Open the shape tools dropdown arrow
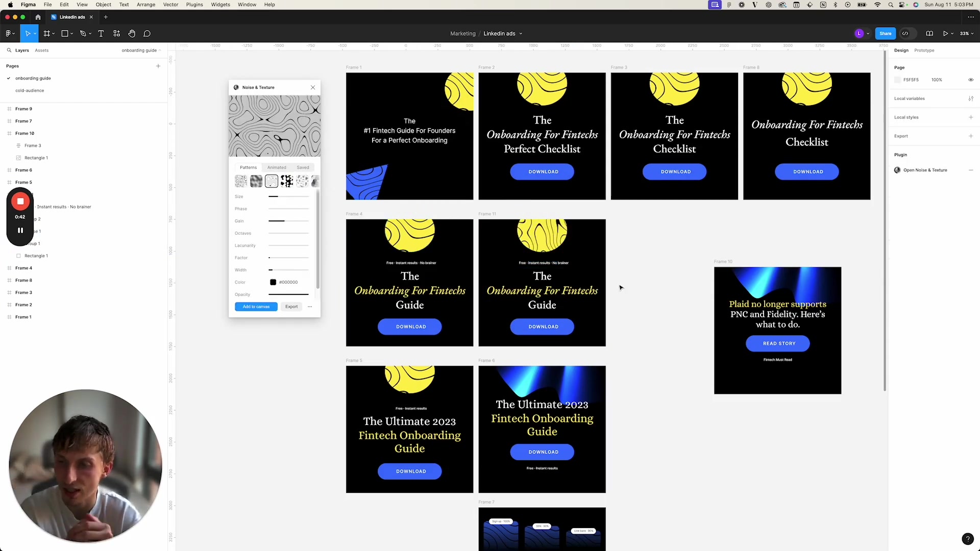 tap(72, 34)
